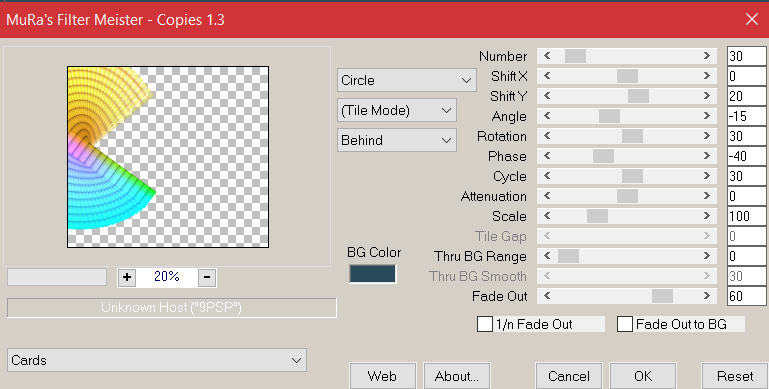769x389 pixels.
Task: Decrease Rotation using left arrow
Action: pos(547,136)
